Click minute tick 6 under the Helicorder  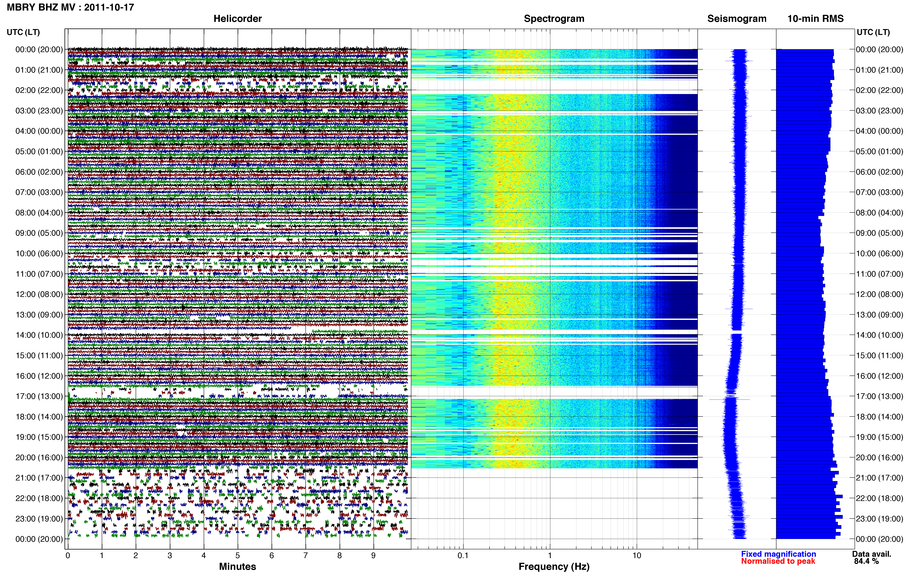pos(272,555)
